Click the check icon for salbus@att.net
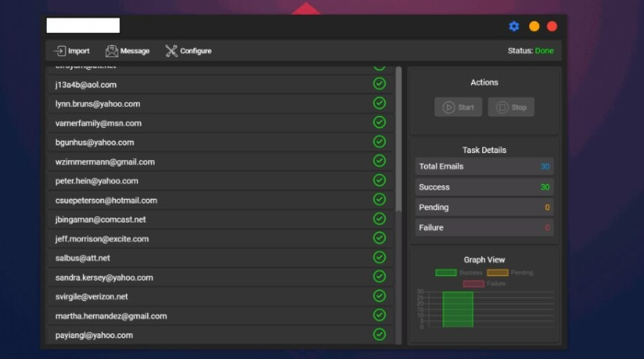The image size is (644, 359). 379,258
